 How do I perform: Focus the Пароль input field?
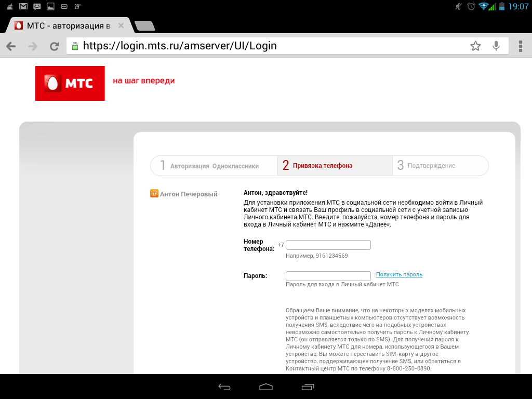[328, 275]
